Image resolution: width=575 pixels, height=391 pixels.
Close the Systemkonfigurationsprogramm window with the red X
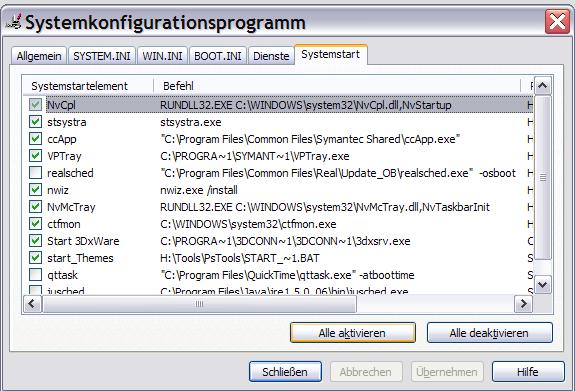tap(557, 22)
